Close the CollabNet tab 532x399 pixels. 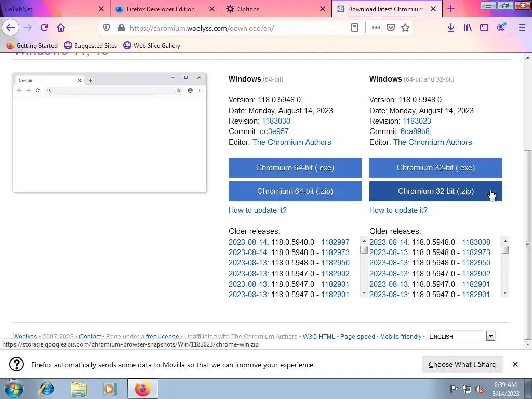(x=101, y=9)
